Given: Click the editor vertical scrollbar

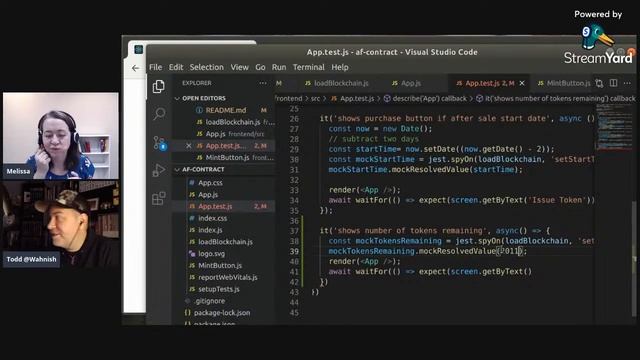Looking at the screenshot, I should click(634, 259).
